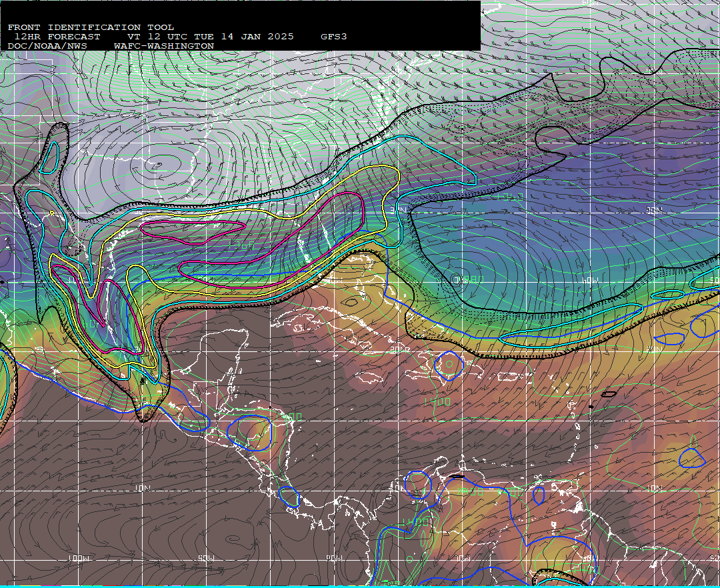Click the "DOC/NOAA/NWS" agency text
This screenshot has width=720, height=588.
click(x=47, y=46)
